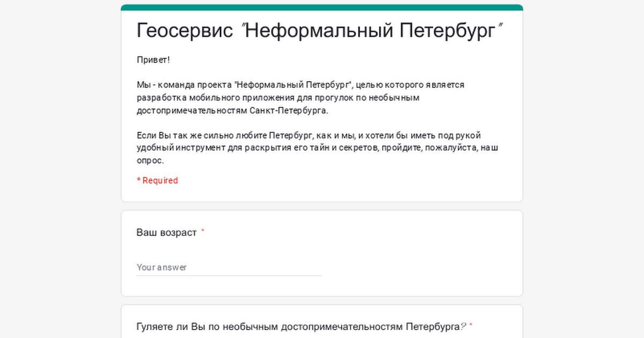644x338 pixels.
Task: Click the red asterisk beside "Ваш возраст"
Action: [203, 231]
